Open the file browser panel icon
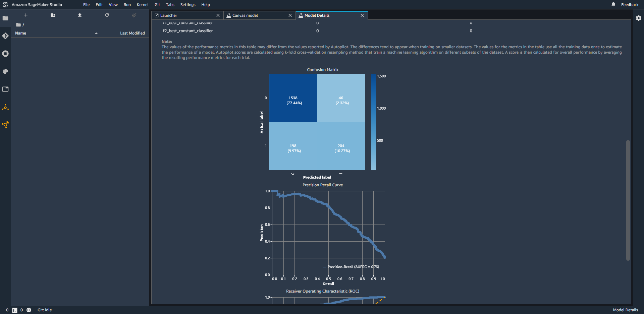The image size is (644, 314). (5, 18)
